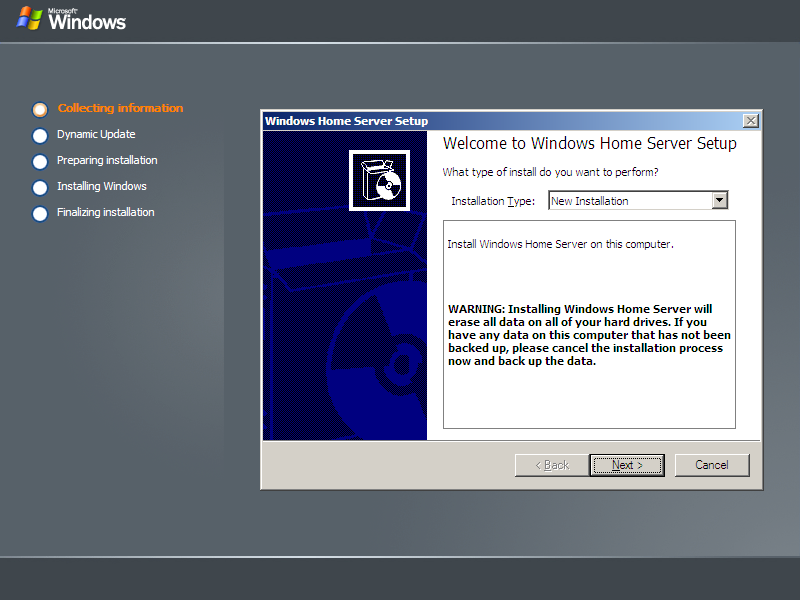The image size is (800, 600).
Task: Click the grayed-out Back button
Action: 552,465
